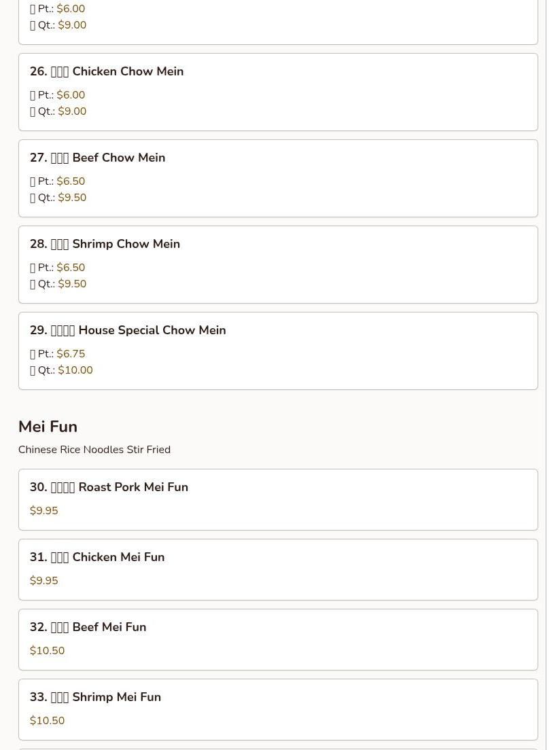Click the $6.75 pint price for House Special

click(71, 355)
